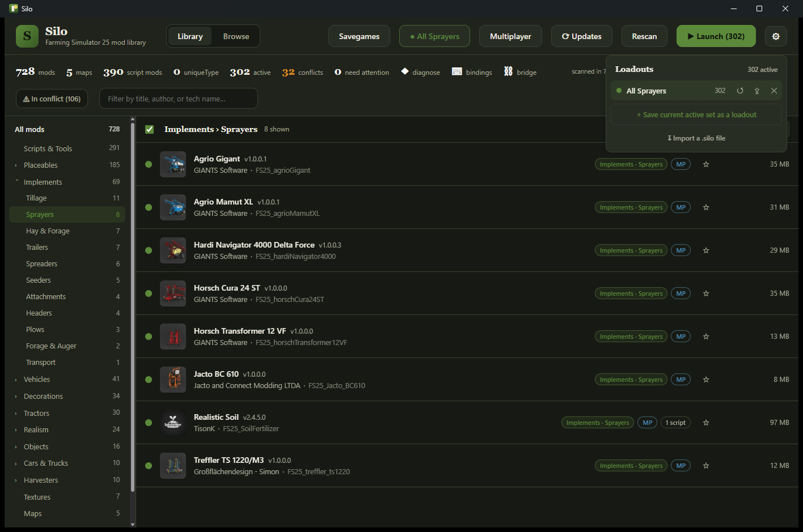This screenshot has width=803, height=532.
Task: Click the MP badge on Agrio Gigant
Action: coord(681,164)
